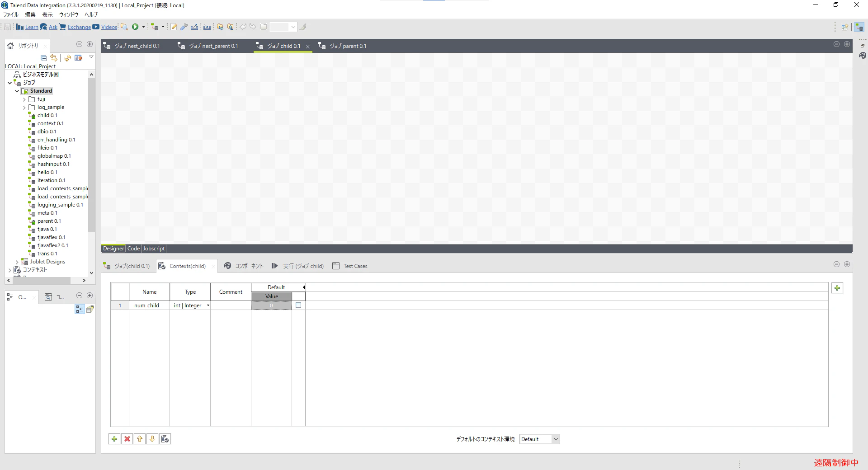Click the link with editor arrows icon
This screenshot has width=868, height=470.
click(x=54, y=58)
